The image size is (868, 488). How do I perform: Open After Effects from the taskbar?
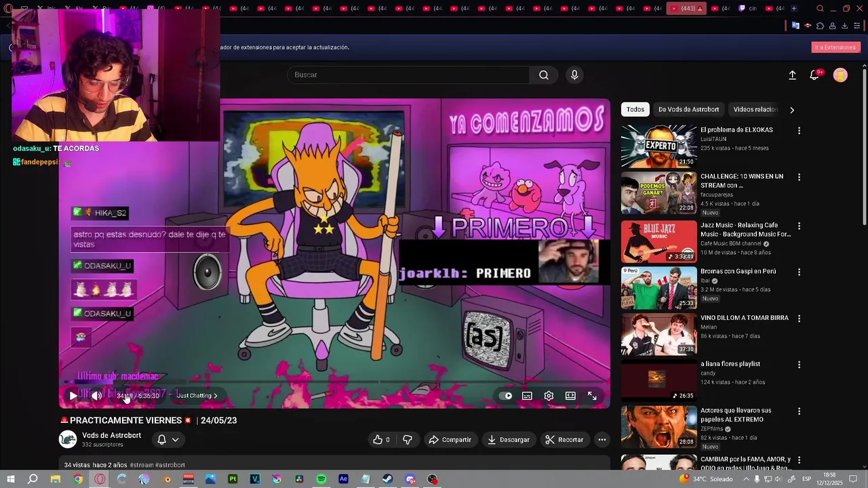coord(343,479)
